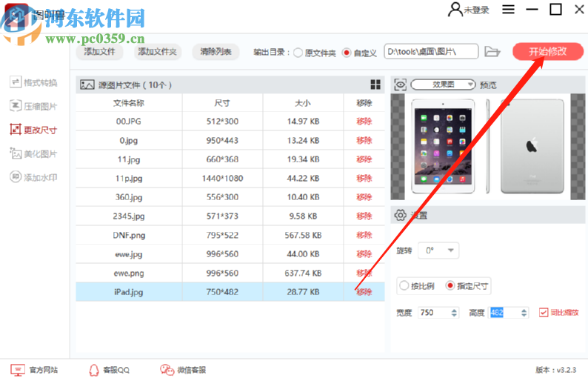
Task: Open the 压缩图片 compress image tab
Action: pos(33,106)
